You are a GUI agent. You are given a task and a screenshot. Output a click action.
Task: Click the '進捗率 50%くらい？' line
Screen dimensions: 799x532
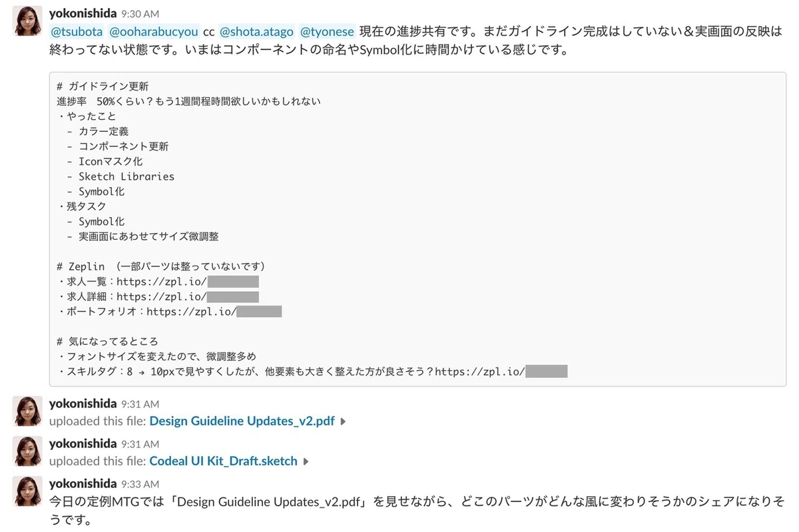point(189,101)
